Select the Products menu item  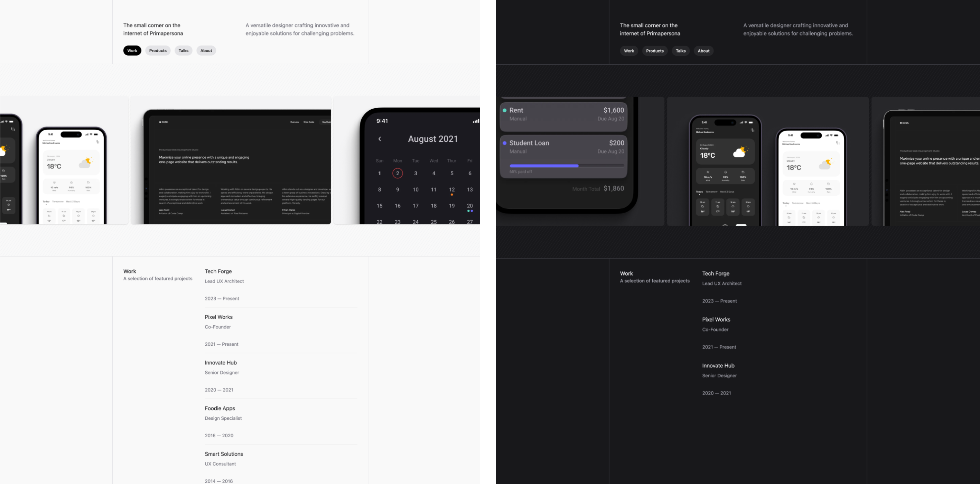(x=158, y=50)
